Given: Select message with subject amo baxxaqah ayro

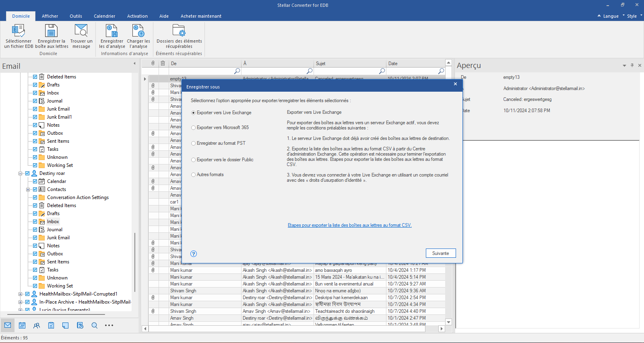Looking at the screenshot, I should [x=297, y=270].
